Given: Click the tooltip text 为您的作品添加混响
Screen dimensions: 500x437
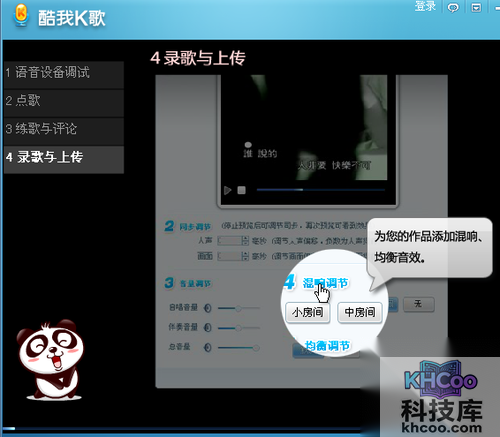Looking at the screenshot, I should (x=428, y=236).
